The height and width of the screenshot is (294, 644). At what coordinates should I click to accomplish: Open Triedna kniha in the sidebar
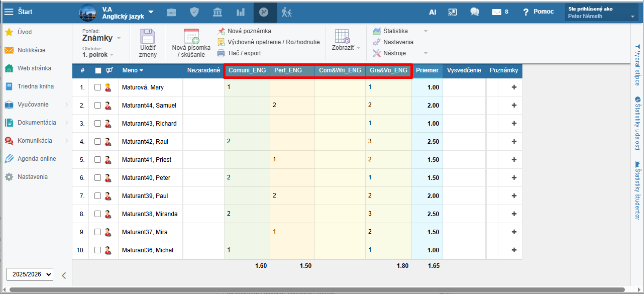coord(35,86)
